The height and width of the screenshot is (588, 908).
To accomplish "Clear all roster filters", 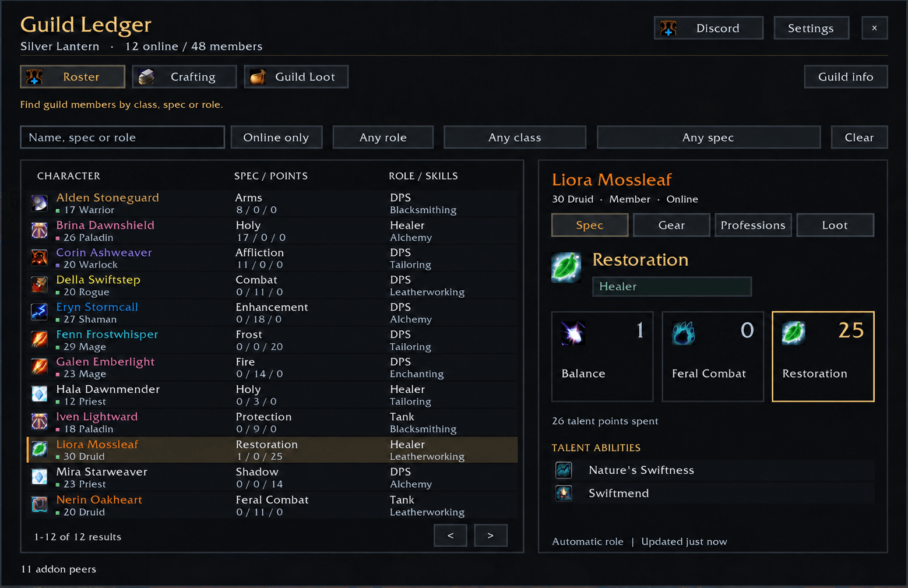I will click(859, 138).
